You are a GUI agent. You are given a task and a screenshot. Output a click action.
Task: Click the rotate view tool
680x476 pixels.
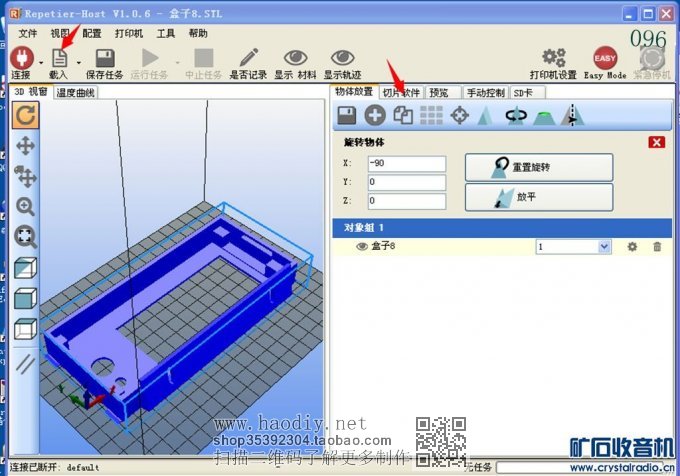(x=26, y=115)
